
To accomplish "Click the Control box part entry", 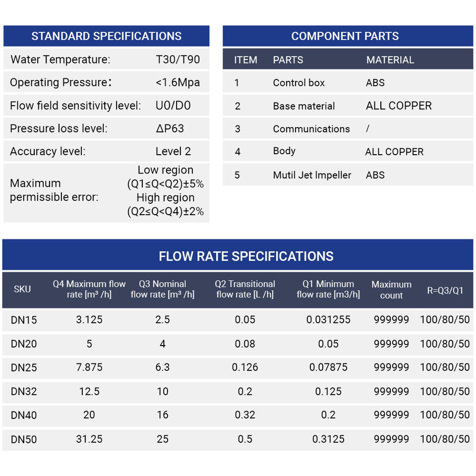I will (x=298, y=83).
